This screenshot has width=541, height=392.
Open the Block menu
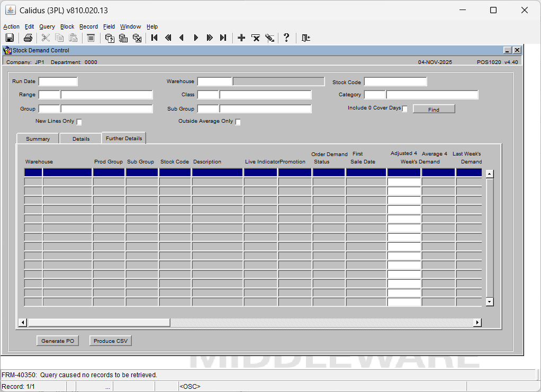click(67, 26)
